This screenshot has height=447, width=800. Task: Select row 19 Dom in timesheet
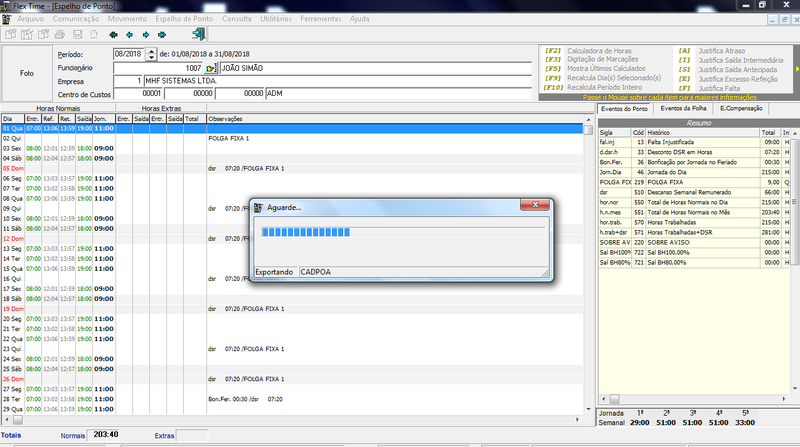[x=292, y=309]
